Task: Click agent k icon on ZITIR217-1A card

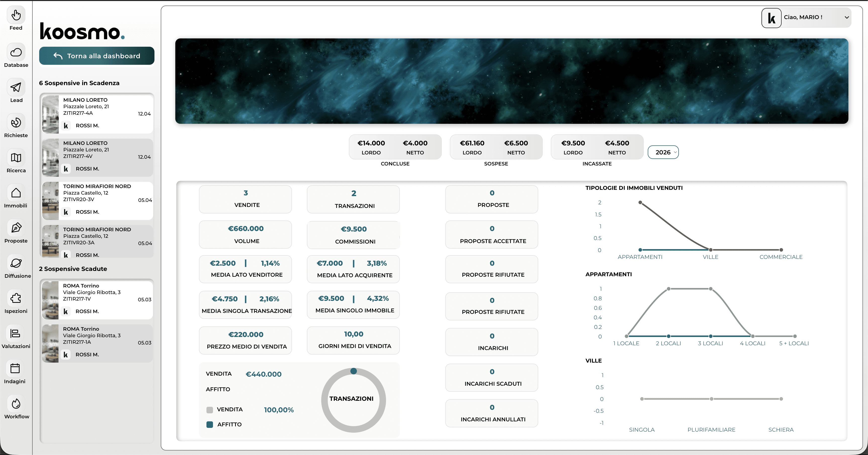Action: pos(66,355)
